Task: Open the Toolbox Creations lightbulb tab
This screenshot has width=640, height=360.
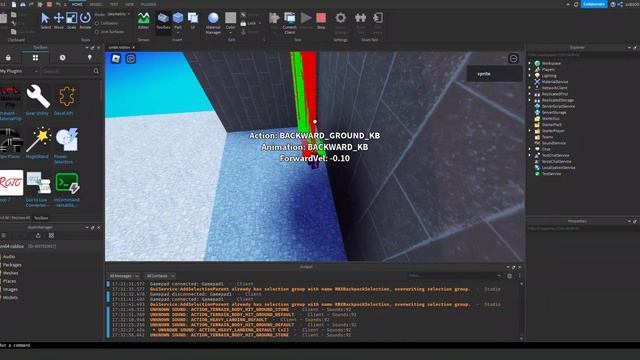Action: pos(90,58)
